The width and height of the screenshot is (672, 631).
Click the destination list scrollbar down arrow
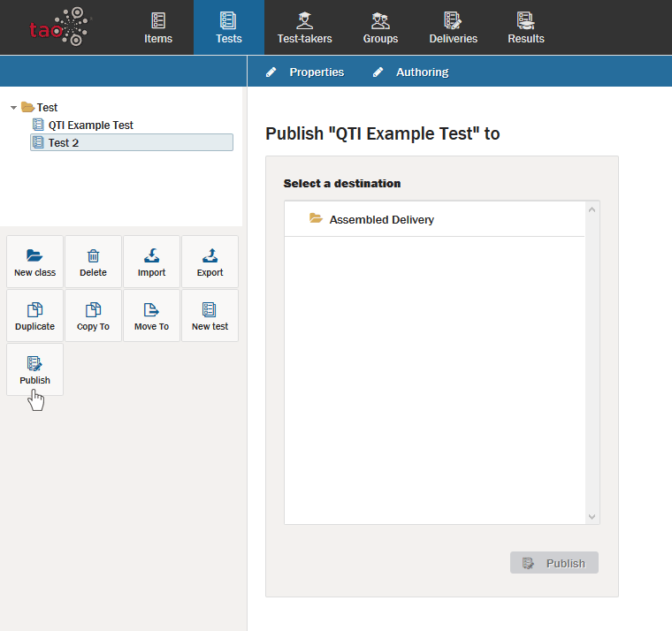coord(592,516)
